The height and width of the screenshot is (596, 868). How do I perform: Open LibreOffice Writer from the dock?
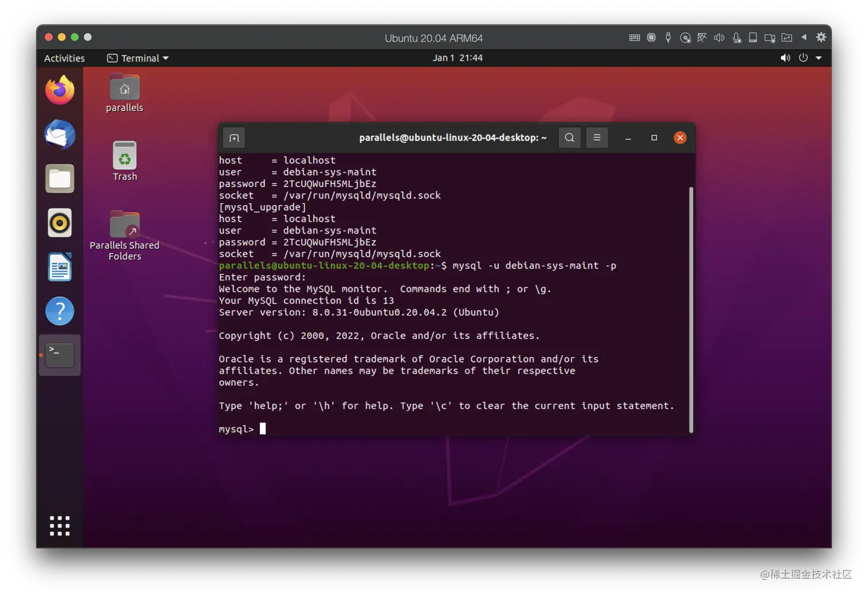[x=60, y=267]
